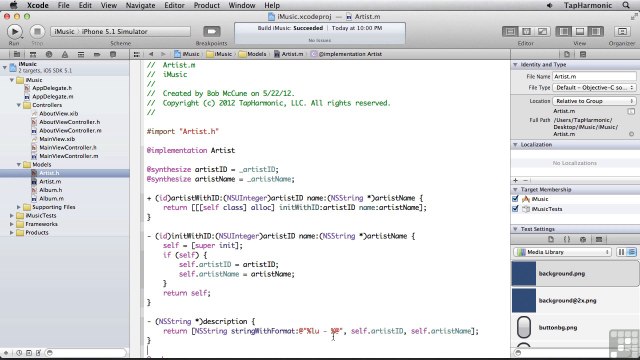Show the Issue navigator
Image resolution: width=640 pixels, height=360 pixels.
(x=64, y=54)
